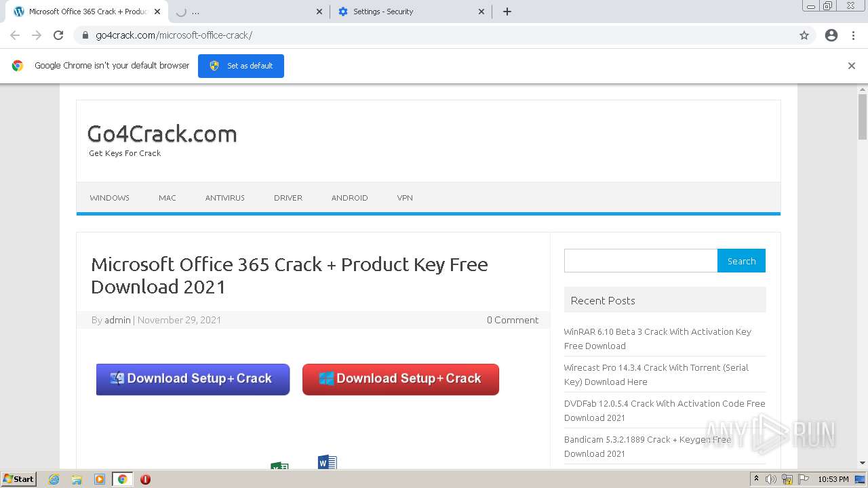This screenshot has height=488, width=868.
Task: Open Bandicam 5.3.2.1889 Crack post
Action: pos(648,446)
